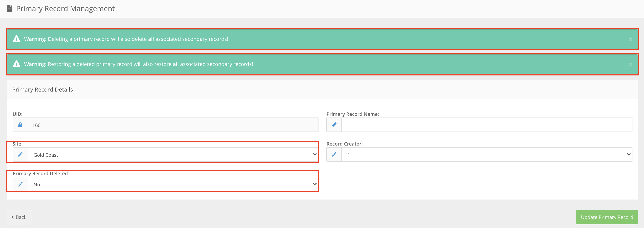Click the 'Site:' field label

tap(18, 144)
